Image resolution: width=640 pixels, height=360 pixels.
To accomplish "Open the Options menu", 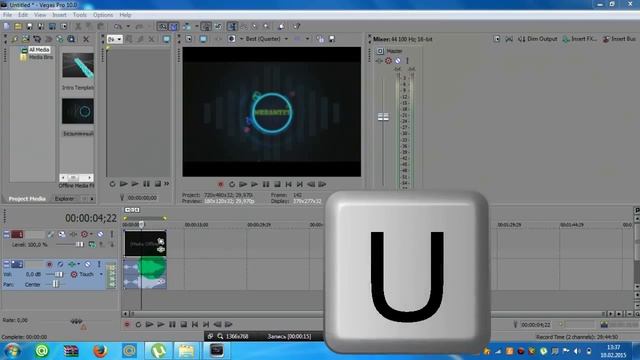I will [x=103, y=15].
